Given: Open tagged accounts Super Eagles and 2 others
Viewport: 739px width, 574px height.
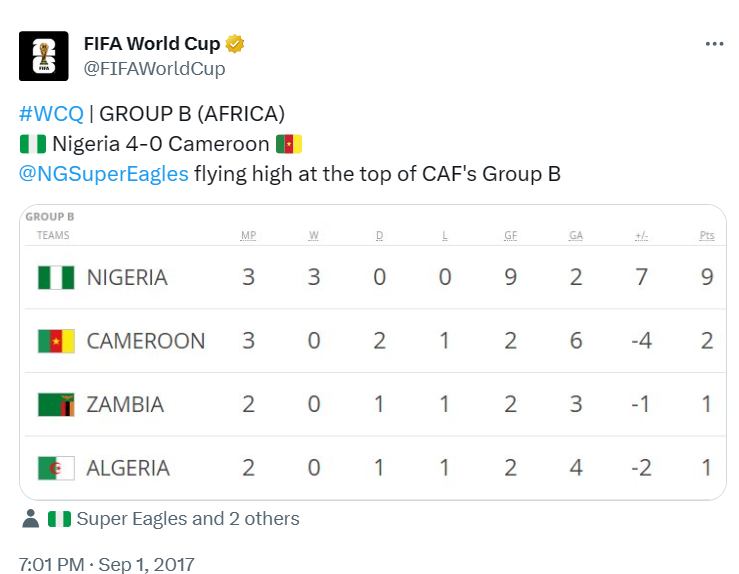Looking at the screenshot, I should tap(187, 518).
